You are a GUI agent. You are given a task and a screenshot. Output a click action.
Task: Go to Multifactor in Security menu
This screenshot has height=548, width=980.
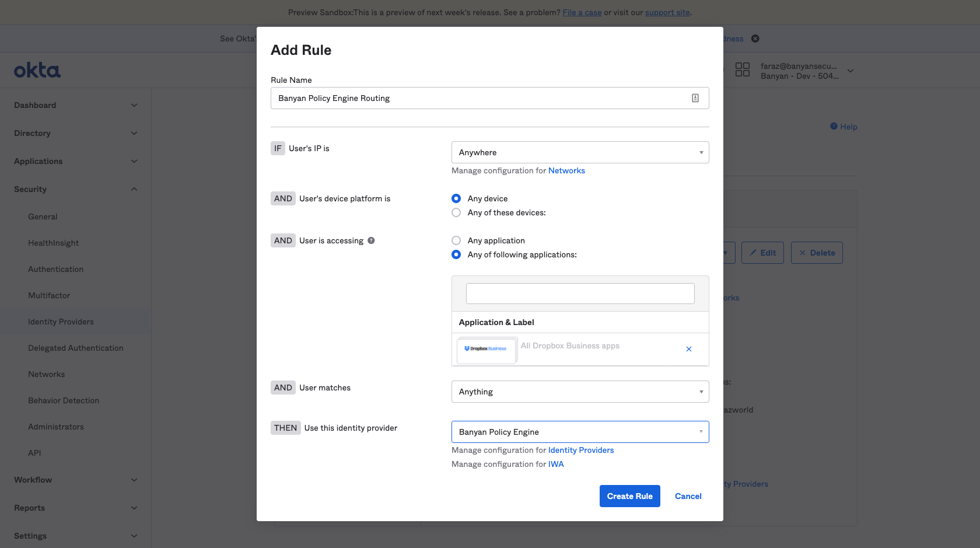(49, 295)
